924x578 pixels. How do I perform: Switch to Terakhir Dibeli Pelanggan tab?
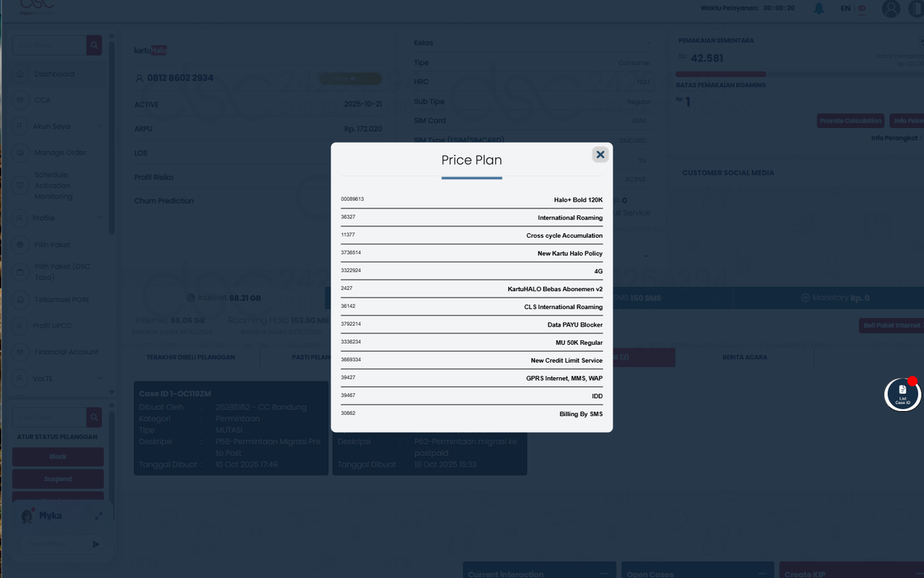pyautogui.click(x=191, y=357)
